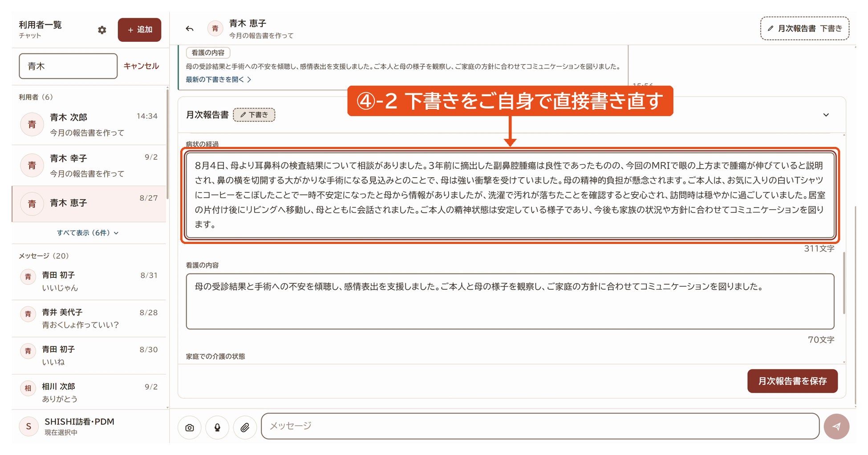The height and width of the screenshot is (455, 868).
Task: Click the S avatar for SHISHI訪看・PDM
Action: (x=28, y=426)
